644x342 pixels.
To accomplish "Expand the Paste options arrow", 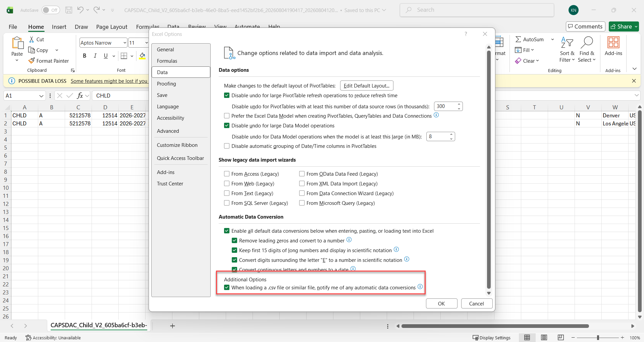I will click(x=17, y=61).
